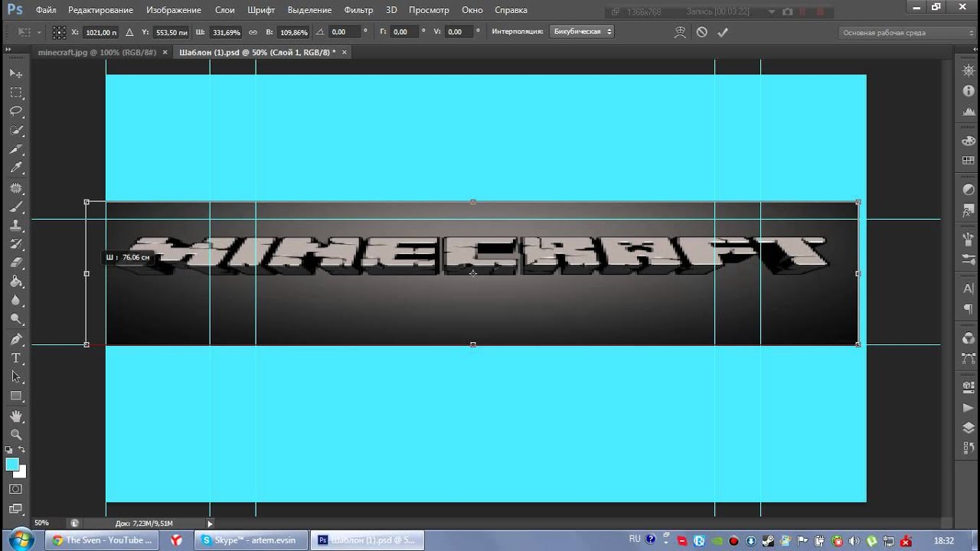Viewport: 980px width, 551px height.
Task: Select the Rectangle shape tool
Action: coord(15,396)
